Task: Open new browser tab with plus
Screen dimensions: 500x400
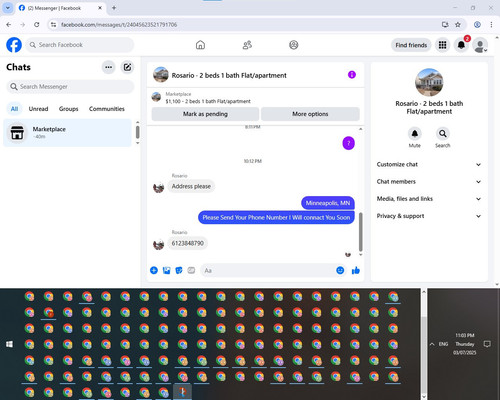Action: [114, 8]
